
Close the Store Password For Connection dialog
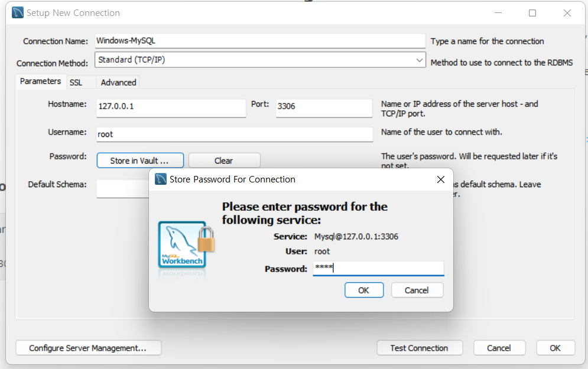[441, 179]
